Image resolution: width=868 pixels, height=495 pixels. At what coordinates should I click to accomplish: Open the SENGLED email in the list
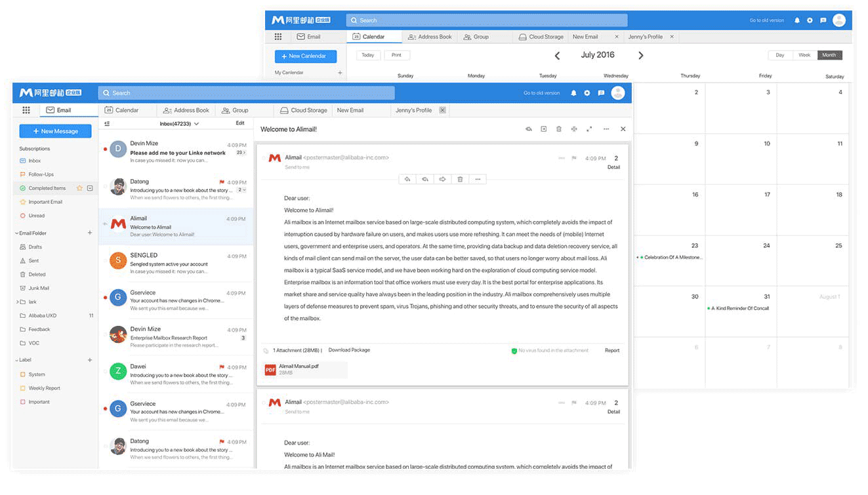[x=176, y=264]
